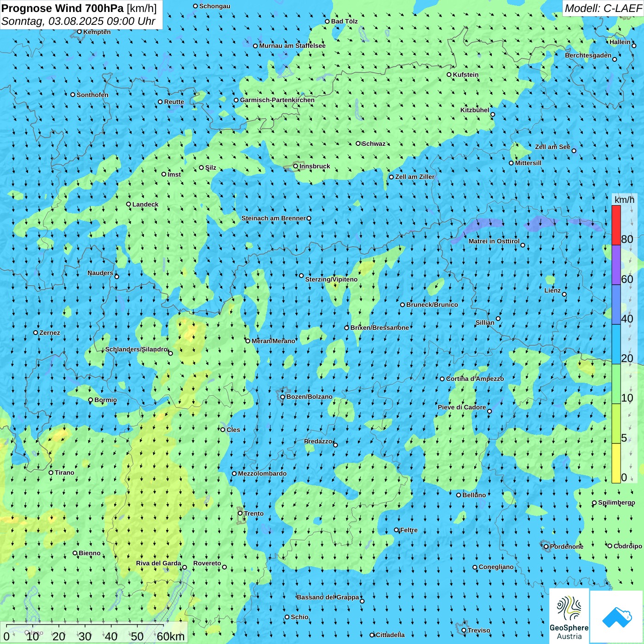Click the '60' value on the legend
The height and width of the screenshot is (644, 644).
pyautogui.click(x=627, y=279)
